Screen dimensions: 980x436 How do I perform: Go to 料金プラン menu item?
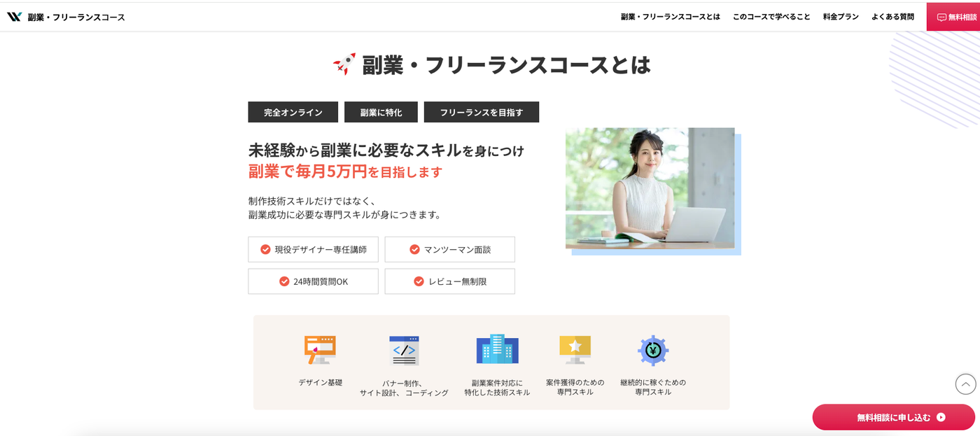[x=841, y=17]
